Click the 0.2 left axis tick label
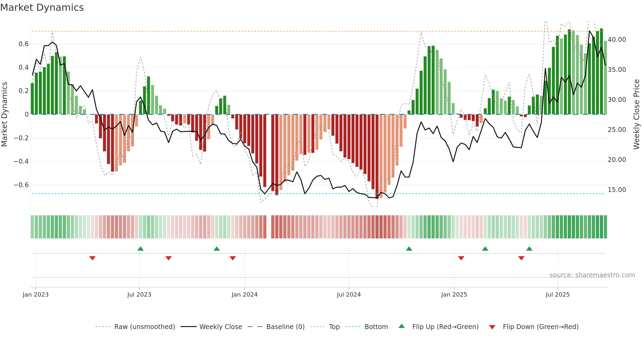Viewport: 644px width, 362px height. click(x=24, y=91)
